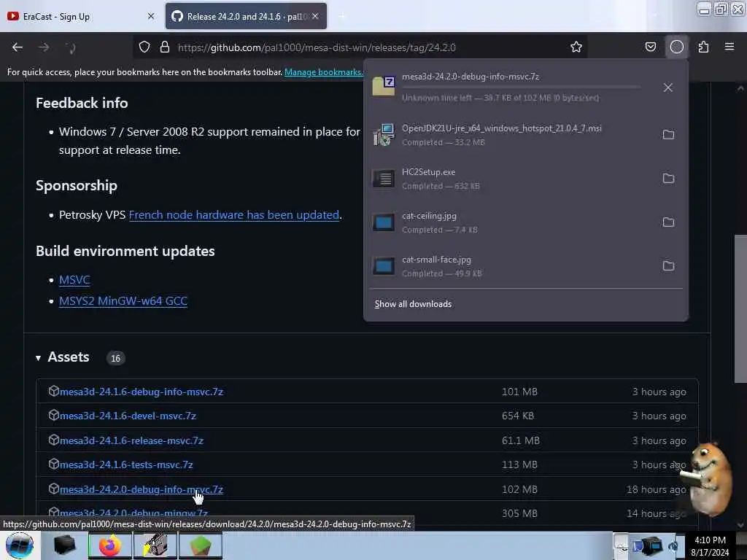The image size is (747, 560).
Task: Open the tracking protection shield icon
Action: coord(144,47)
